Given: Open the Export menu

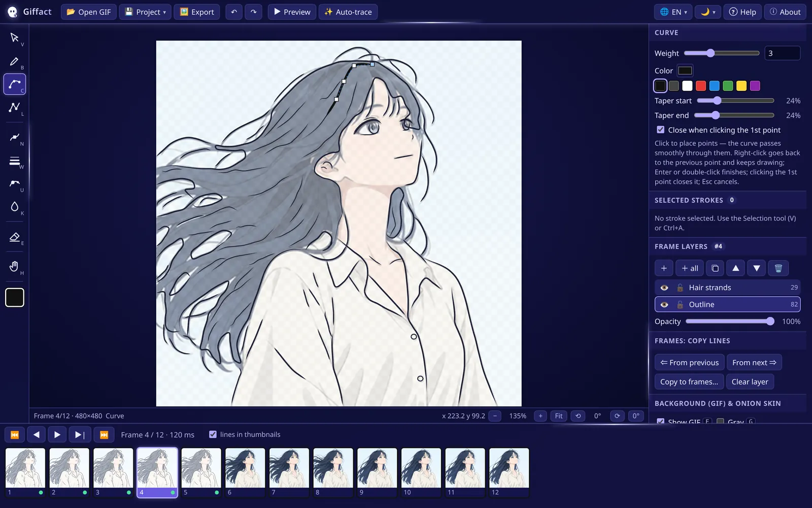Looking at the screenshot, I should point(197,12).
